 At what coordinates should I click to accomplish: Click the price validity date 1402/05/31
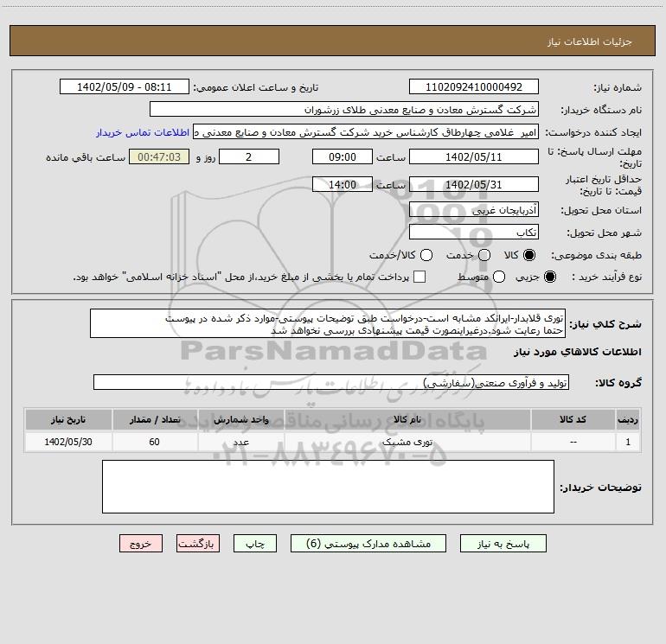click(x=474, y=184)
